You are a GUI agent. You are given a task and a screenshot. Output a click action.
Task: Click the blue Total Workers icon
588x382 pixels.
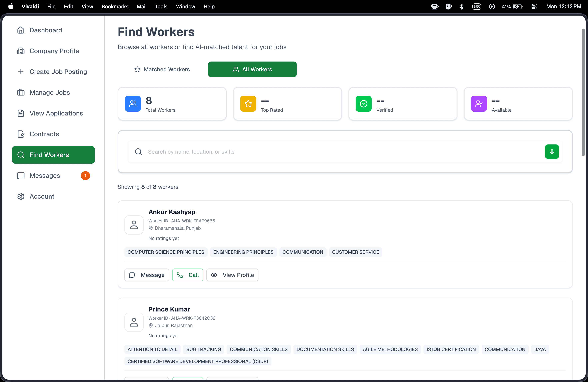pyautogui.click(x=133, y=104)
